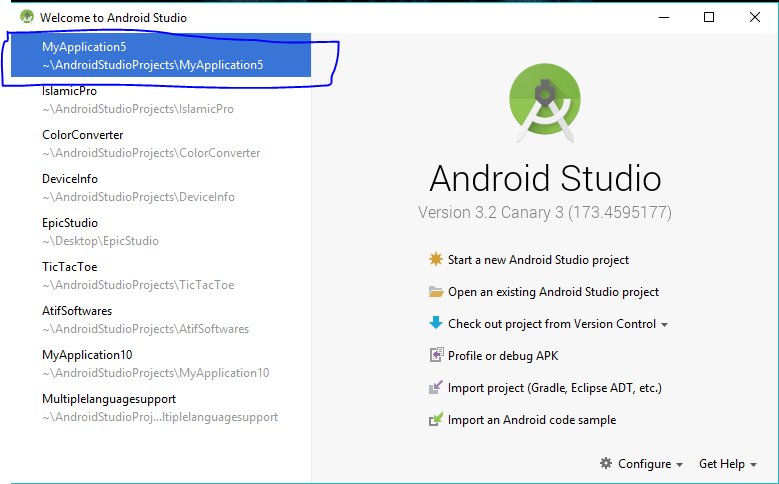
Task: Open recent project EpicStudio
Action: coord(161,232)
